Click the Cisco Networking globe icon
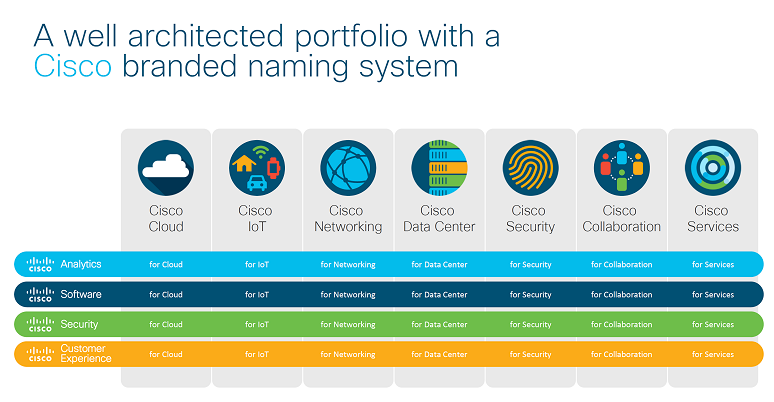 [x=348, y=168]
